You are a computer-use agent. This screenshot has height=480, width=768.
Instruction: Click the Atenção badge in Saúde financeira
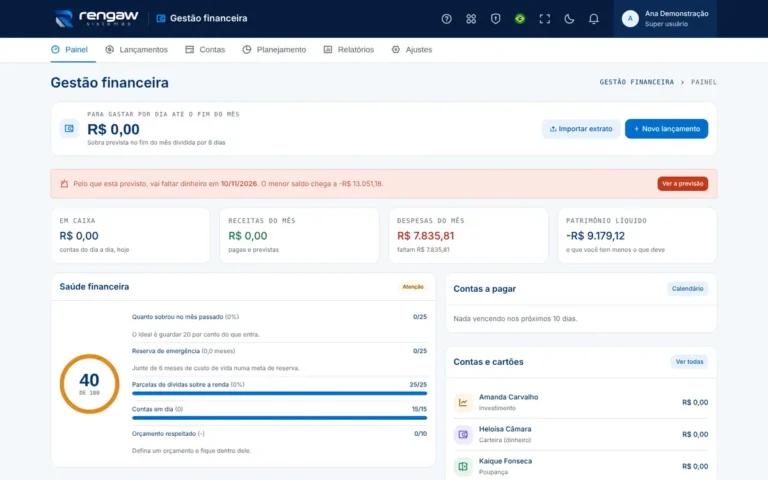click(x=413, y=287)
